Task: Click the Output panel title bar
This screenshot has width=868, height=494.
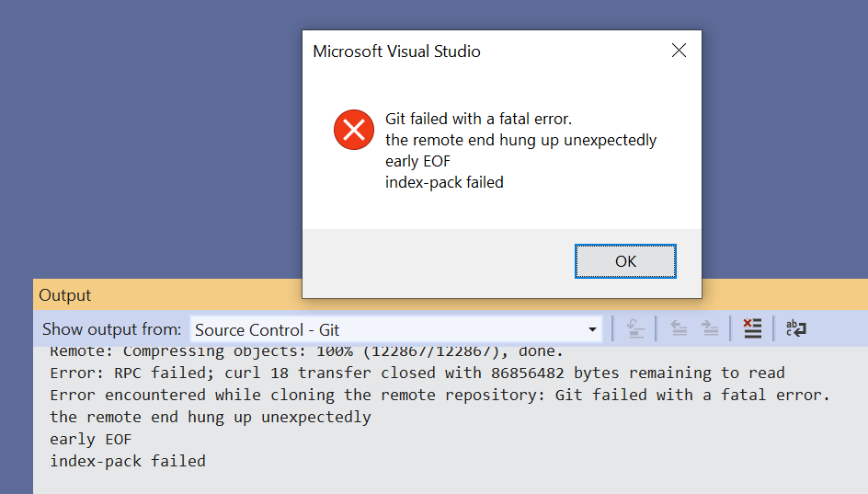Action: [65, 295]
